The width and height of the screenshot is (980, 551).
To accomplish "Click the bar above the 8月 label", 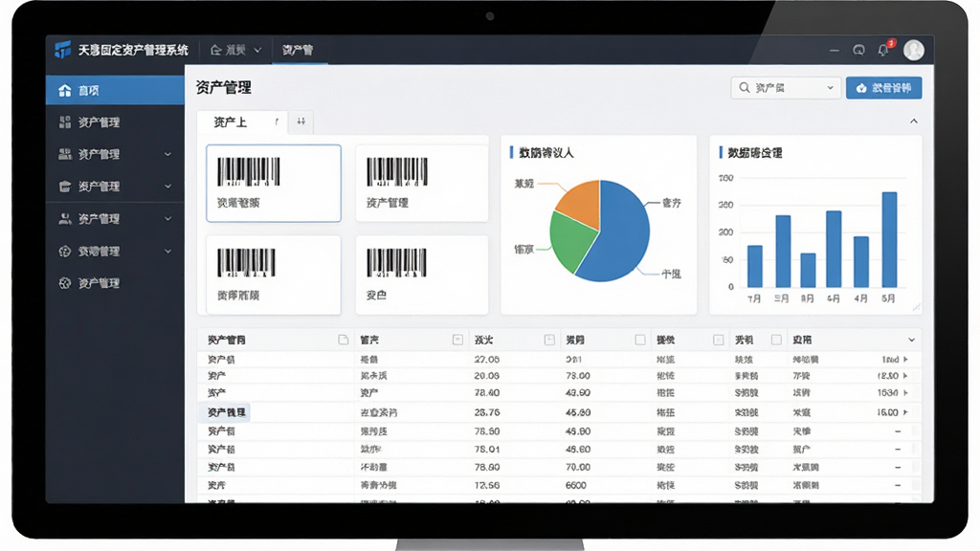I will [x=808, y=270].
